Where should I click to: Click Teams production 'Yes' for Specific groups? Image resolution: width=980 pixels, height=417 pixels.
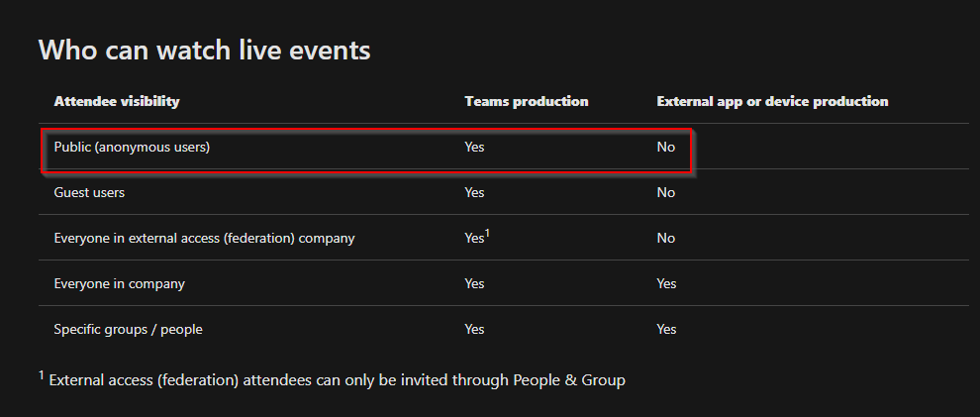(x=474, y=329)
